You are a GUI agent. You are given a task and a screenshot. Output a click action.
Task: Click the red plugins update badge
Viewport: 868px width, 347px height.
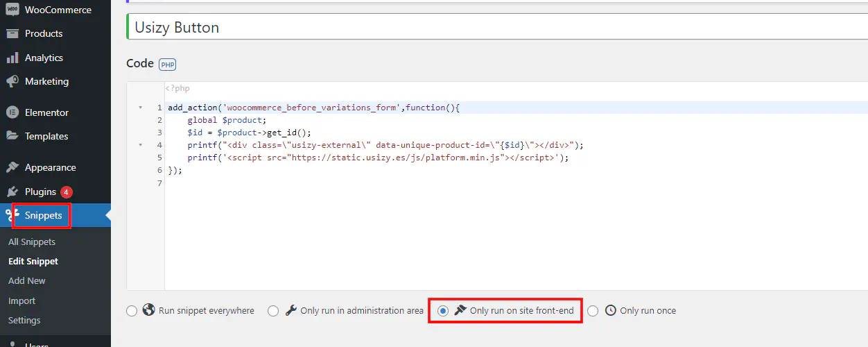click(67, 192)
